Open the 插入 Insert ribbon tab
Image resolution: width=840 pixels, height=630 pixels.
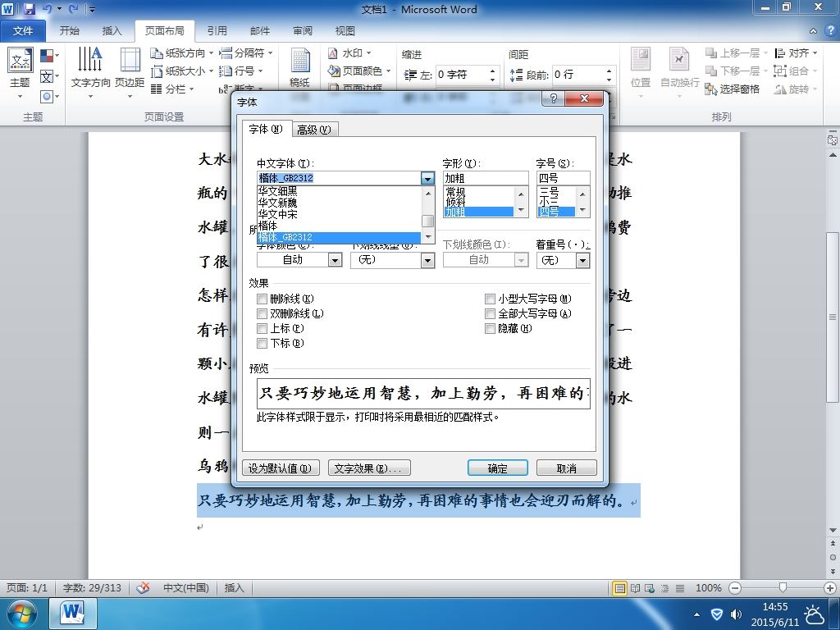(x=112, y=31)
